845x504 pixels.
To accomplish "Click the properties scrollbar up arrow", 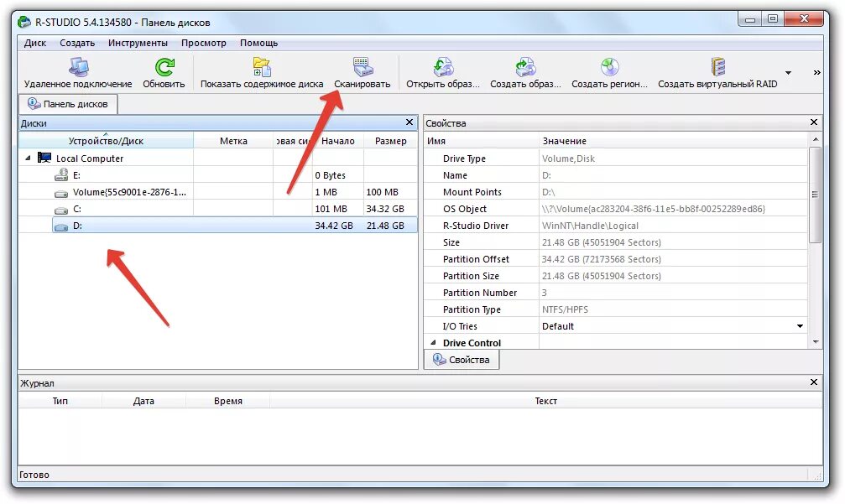I will point(816,139).
